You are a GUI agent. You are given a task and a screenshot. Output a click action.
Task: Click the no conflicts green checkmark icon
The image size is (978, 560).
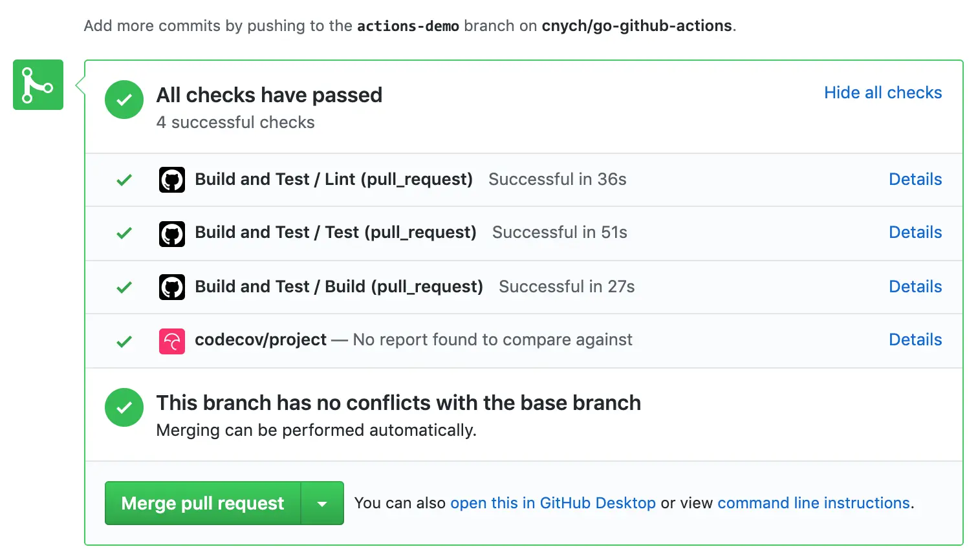(x=124, y=407)
